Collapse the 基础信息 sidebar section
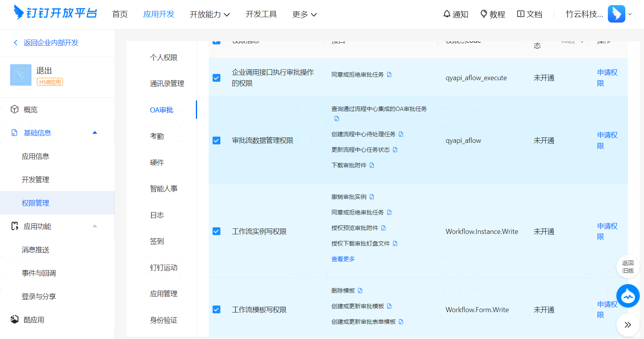This screenshot has width=644, height=339. click(94, 133)
